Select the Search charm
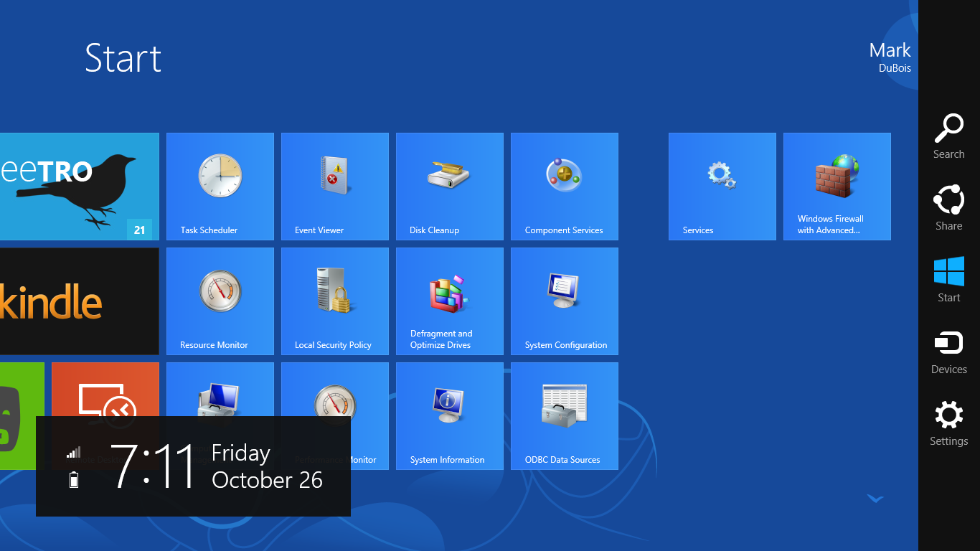This screenshot has height=551, width=980. [x=948, y=136]
